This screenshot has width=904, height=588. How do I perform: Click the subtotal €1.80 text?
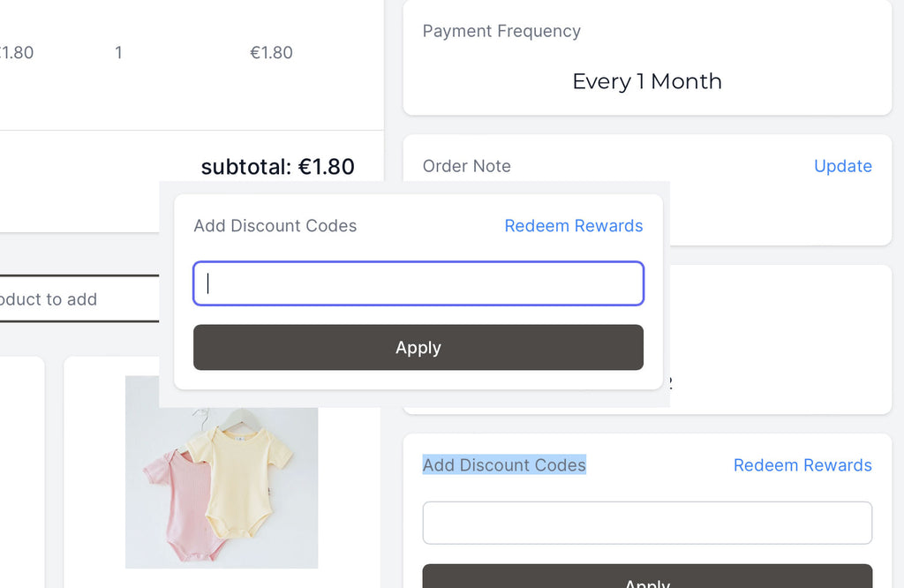click(x=277, y=167)
